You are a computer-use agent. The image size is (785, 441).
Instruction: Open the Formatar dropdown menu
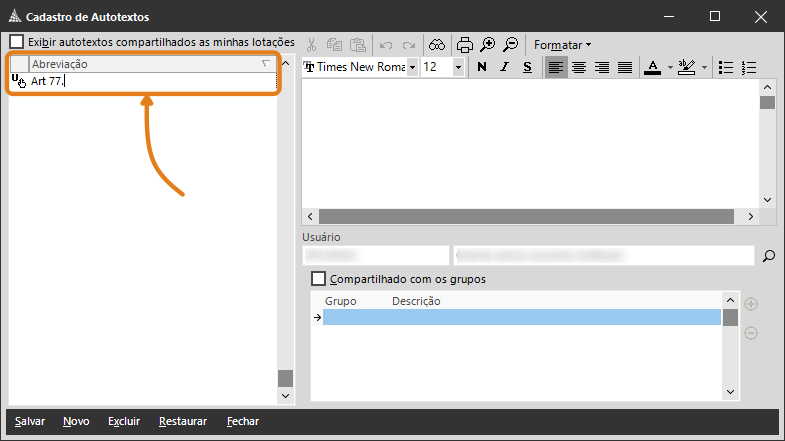coord(562,45)
